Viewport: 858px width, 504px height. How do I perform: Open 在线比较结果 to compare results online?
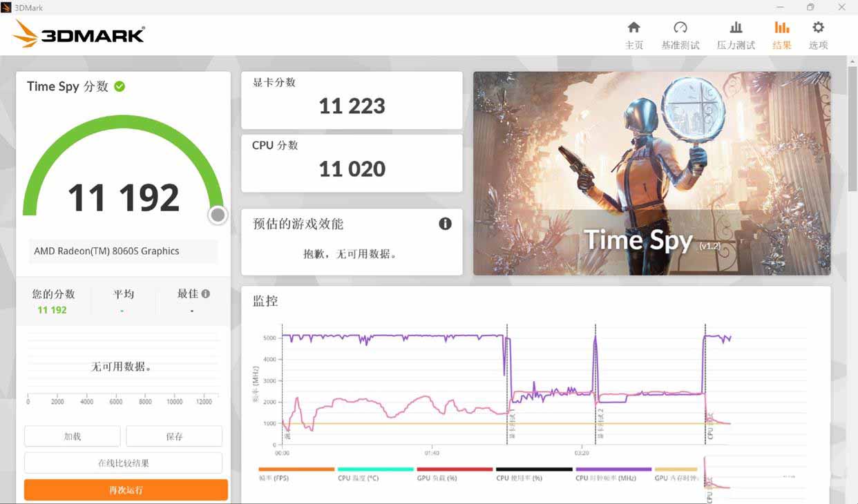coord(123,463)
